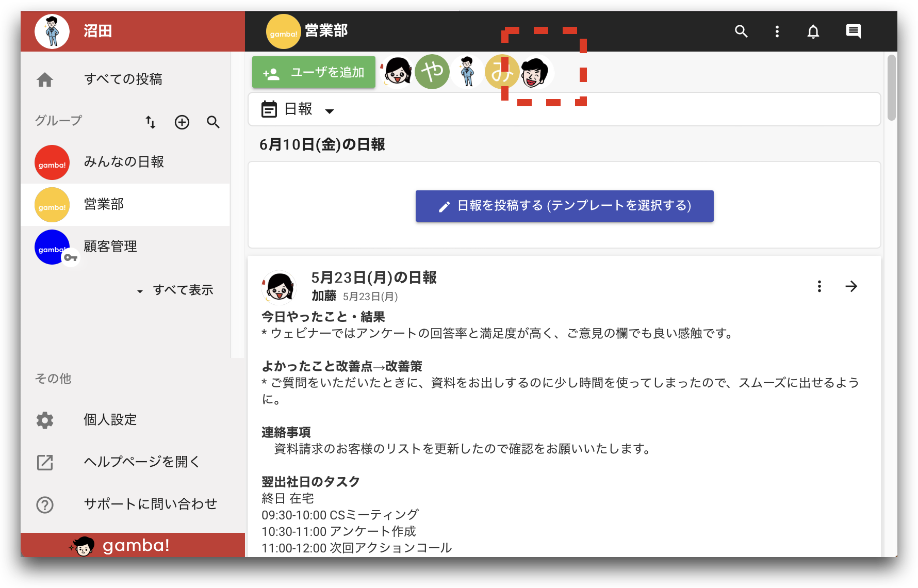
Task: Click the woman avatar in member row
Action: (x=397, y=72)
